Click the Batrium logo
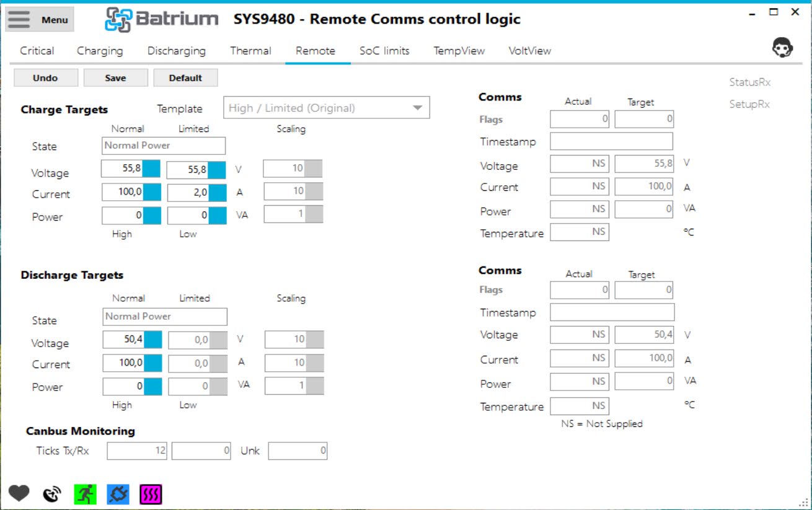This screenshot has height=510, width=812. [162, 19]
